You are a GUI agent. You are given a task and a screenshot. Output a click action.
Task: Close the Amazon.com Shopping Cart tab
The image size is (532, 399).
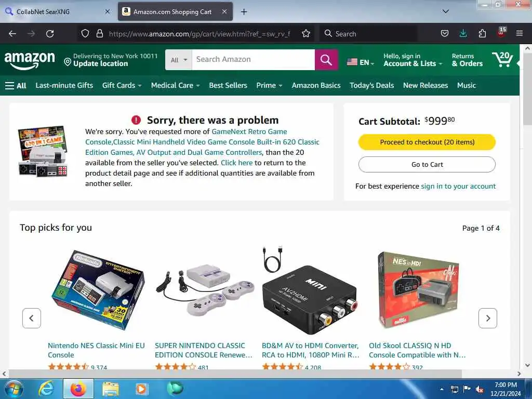tap(224, 11)
